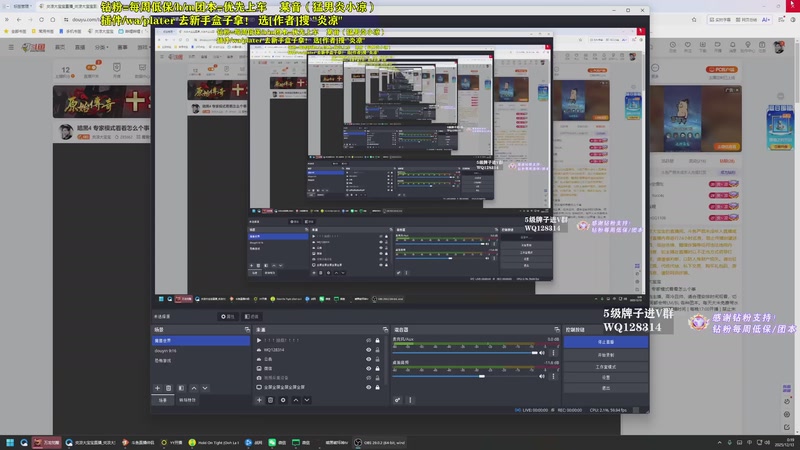The height and width of the screenshot is (450, 800).
Task: Open Windows Start menu
Action: 10,442
